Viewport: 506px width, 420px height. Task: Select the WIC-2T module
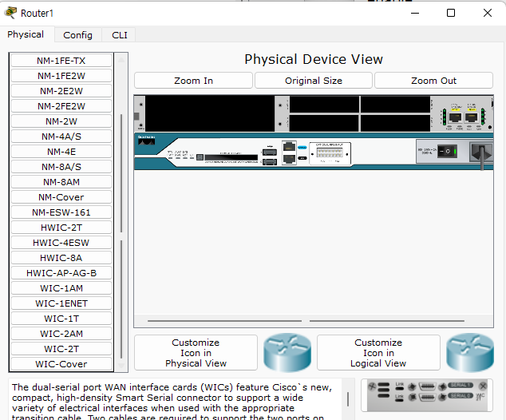61,349
